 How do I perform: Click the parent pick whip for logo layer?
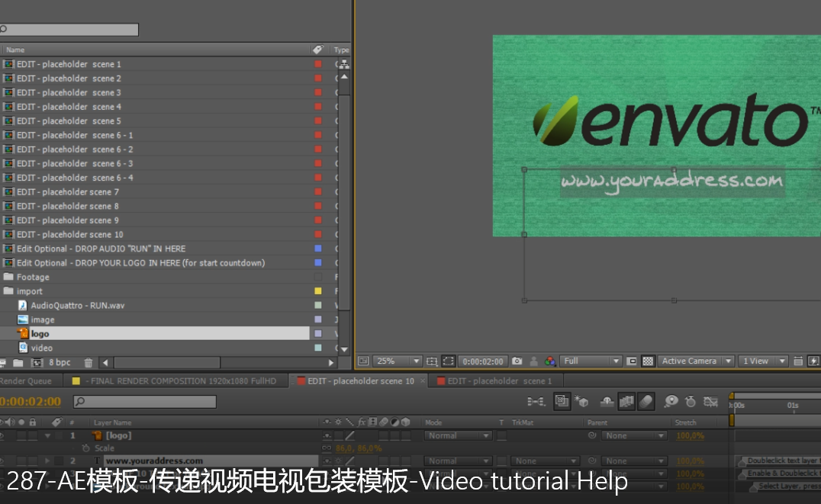tap(592, 435)
